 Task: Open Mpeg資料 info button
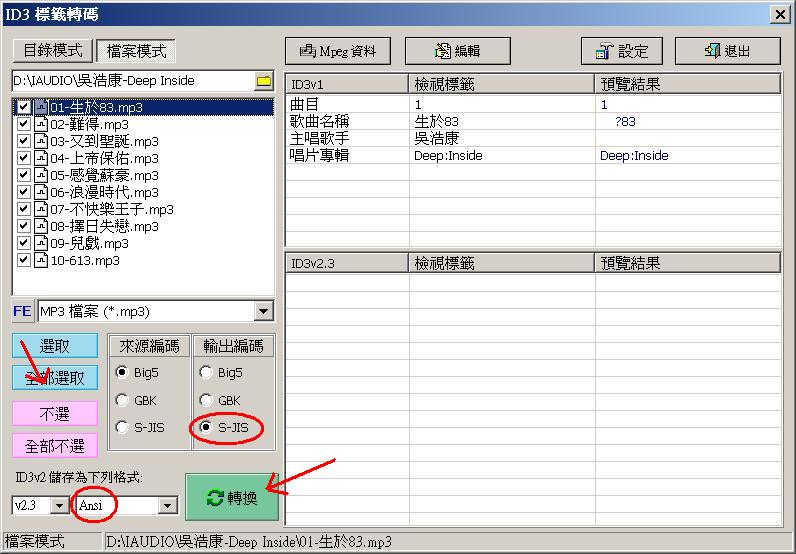338,51
